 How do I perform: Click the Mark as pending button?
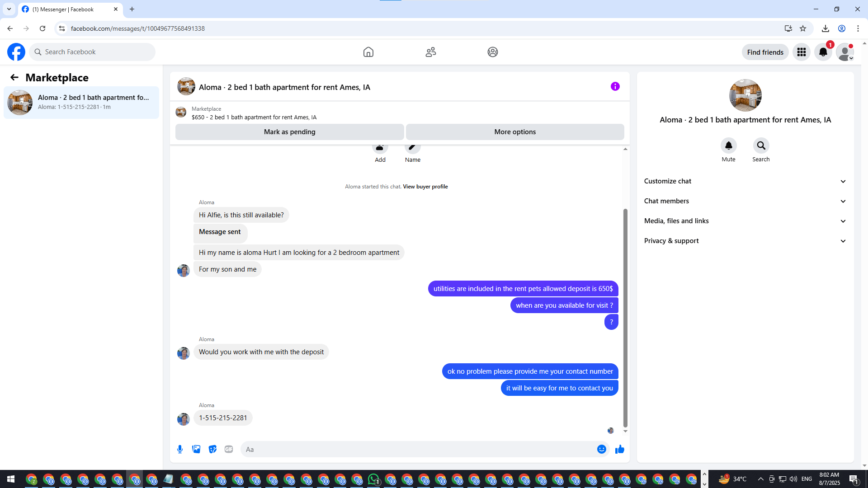pyautogui.click(x=290, y=132)
